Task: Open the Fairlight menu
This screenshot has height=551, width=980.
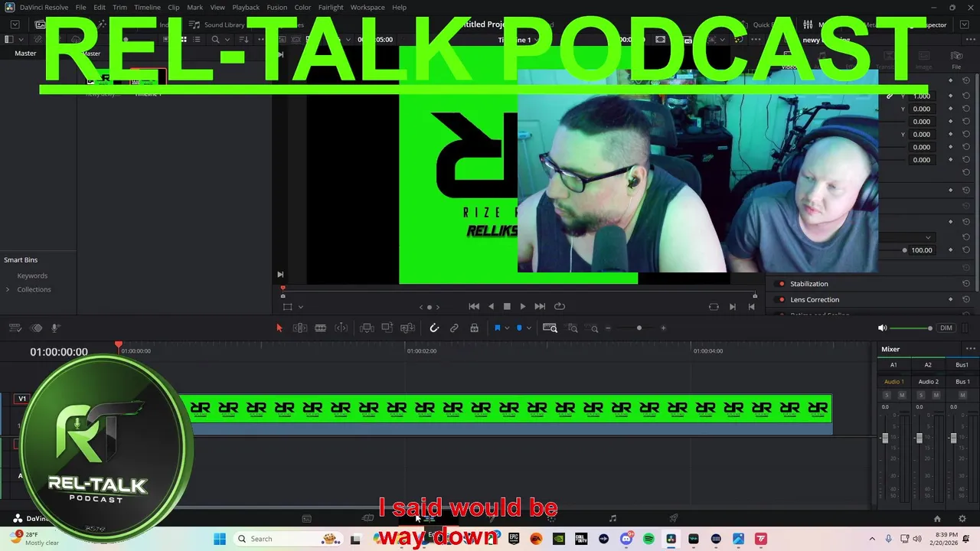Action: [331, 8]
